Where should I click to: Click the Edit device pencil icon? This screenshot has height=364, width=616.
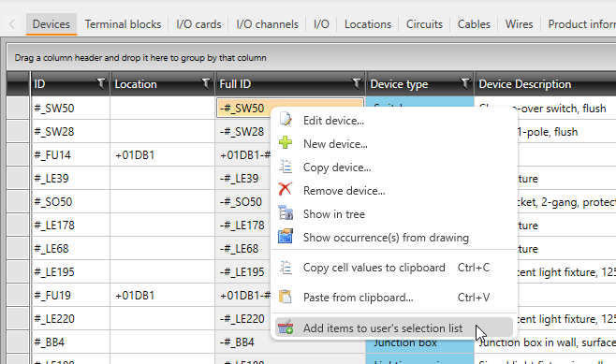point(286,119)
